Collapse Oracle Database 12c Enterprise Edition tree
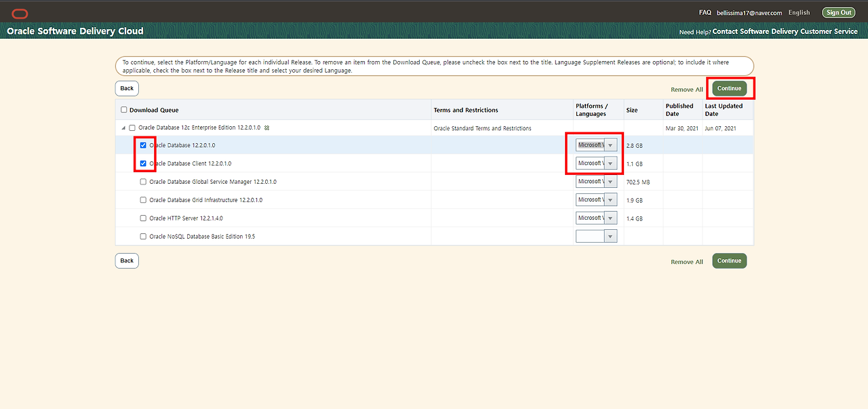Screen dimensions: 868x409 [x=123, y=128]
